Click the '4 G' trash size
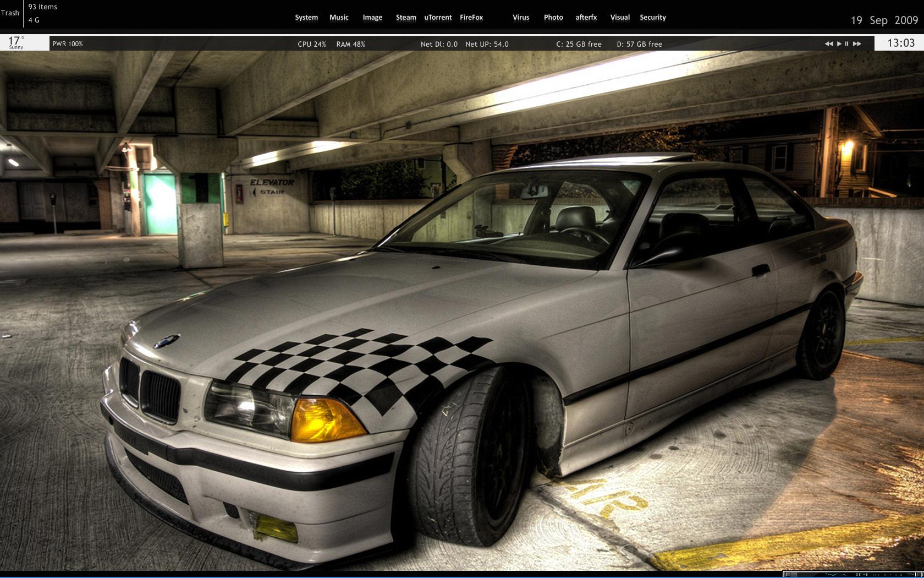This screenshot has height=578, width=924. (x=34, y=20)
